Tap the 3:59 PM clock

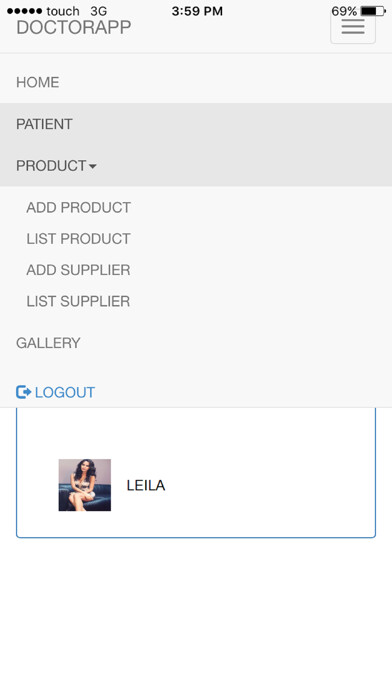click(x=197, y=11)
